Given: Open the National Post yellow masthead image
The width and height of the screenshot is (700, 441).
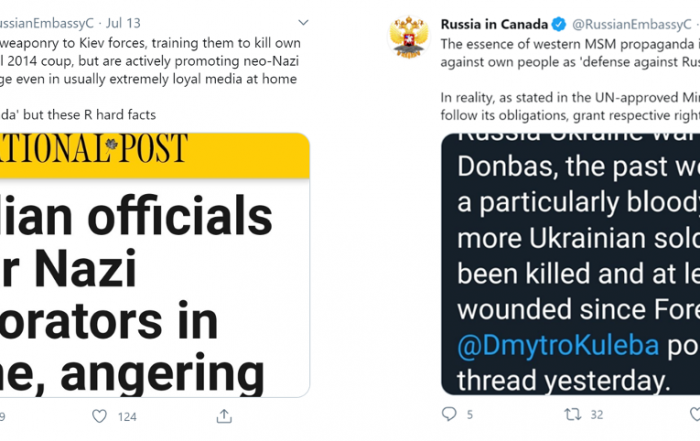Looking at the screenshot, I should (x=155, y=155).
